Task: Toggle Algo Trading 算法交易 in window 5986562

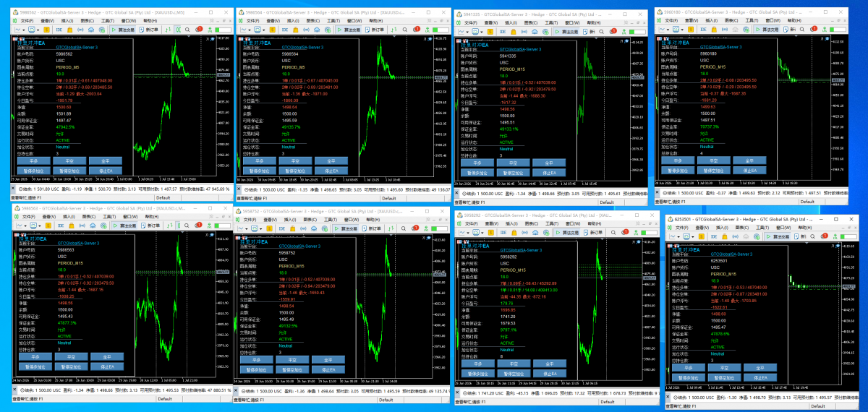Action: click(123, 30)
